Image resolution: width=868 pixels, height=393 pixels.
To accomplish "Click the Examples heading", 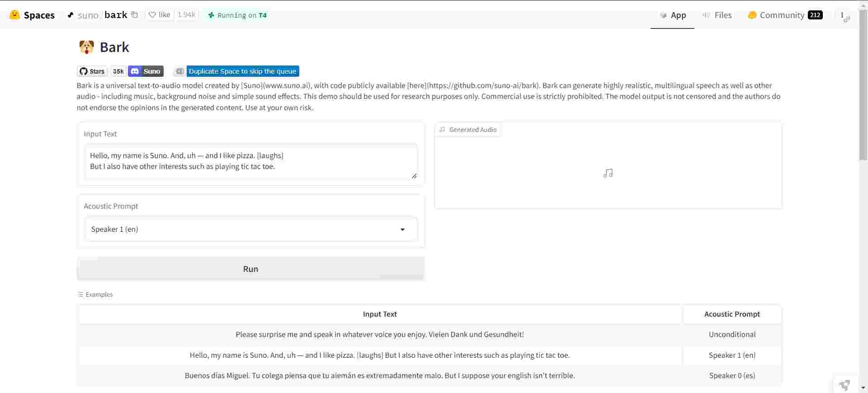I will (95, 295).
